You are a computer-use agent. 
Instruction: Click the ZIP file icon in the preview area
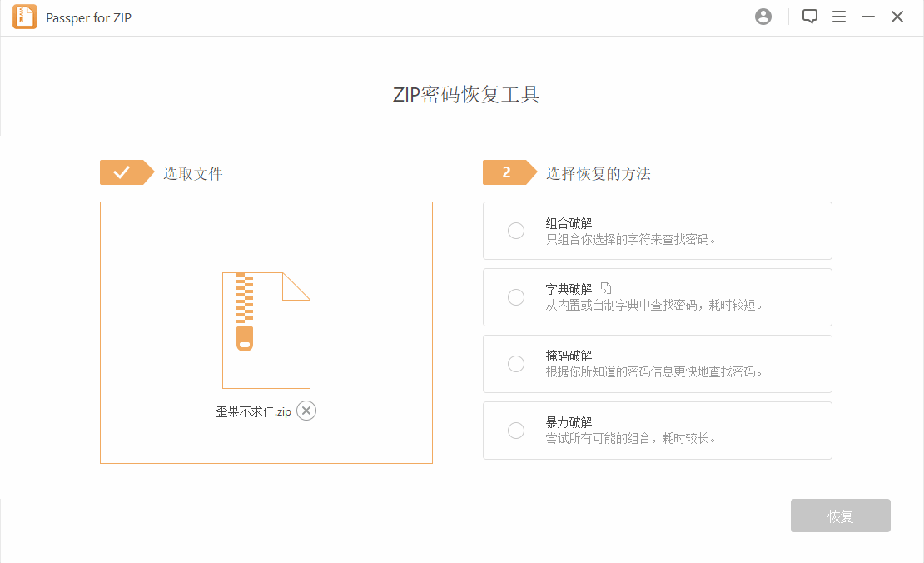(x=266, y=330)
